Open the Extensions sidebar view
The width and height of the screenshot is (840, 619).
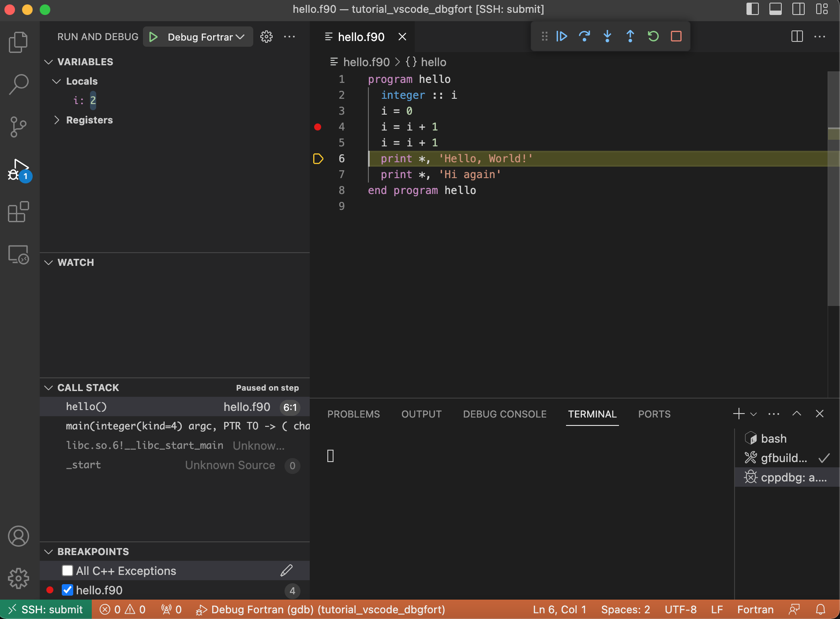coord(18,212)
